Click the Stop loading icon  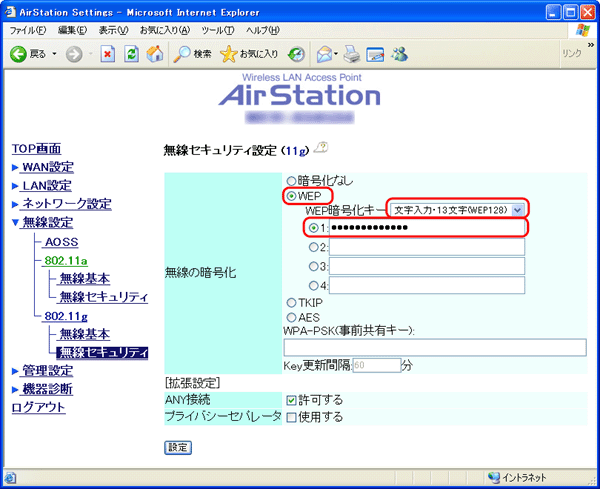[x=108, y=54]
